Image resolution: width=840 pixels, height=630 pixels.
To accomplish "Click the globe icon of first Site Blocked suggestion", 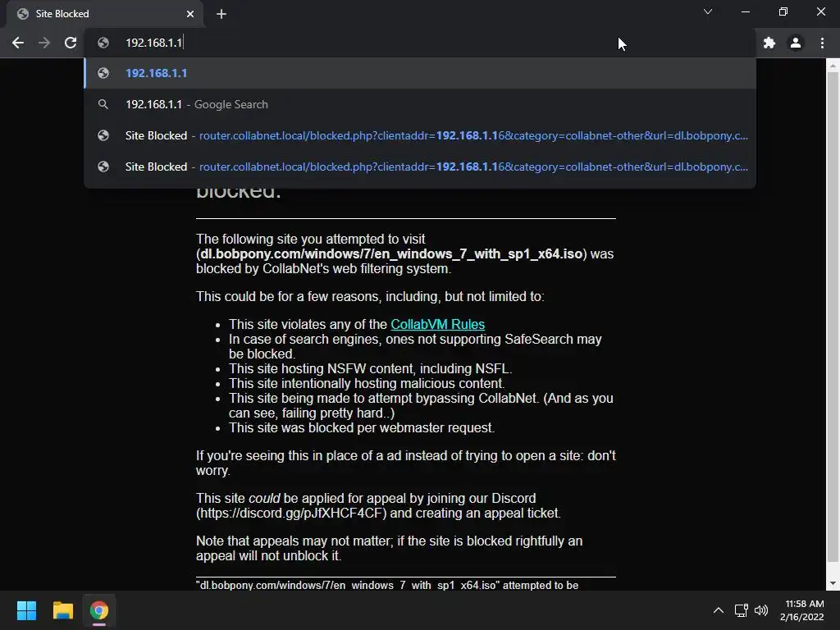I will coord(103,135).
